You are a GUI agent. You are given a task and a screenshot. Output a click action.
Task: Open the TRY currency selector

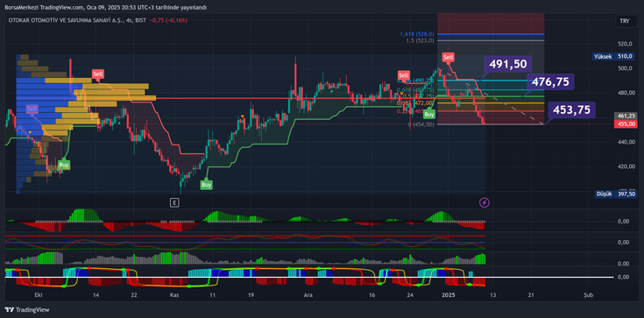626,20
